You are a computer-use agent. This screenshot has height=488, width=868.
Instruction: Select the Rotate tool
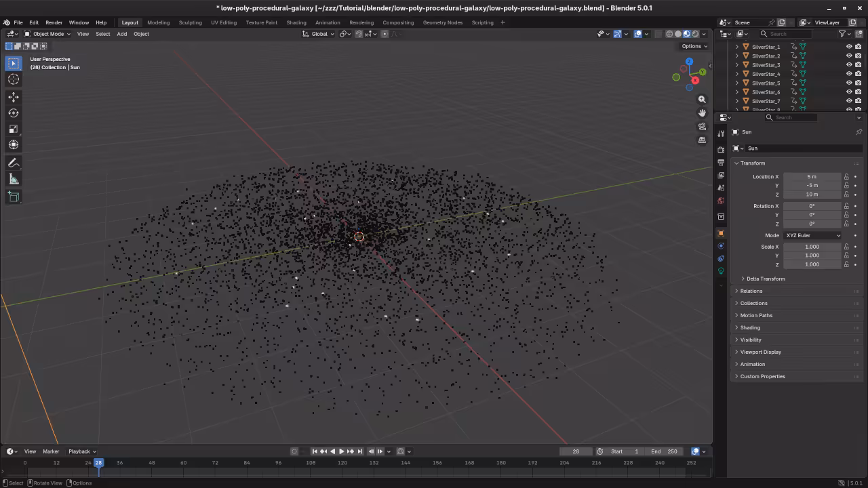coord(14,113)
